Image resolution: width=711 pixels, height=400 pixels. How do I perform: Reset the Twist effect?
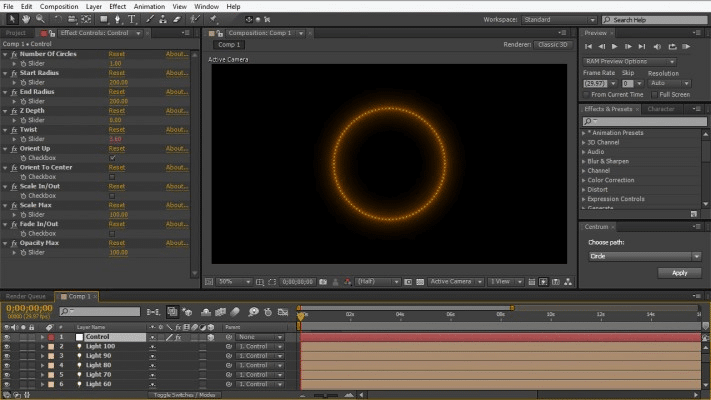coord(117,129)
